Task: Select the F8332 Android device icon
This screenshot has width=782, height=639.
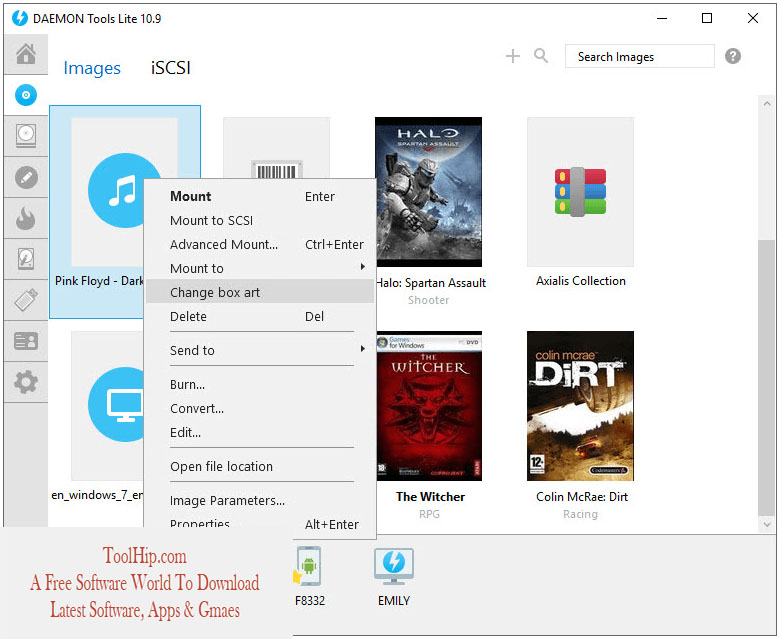Action: tap(309, 566)
